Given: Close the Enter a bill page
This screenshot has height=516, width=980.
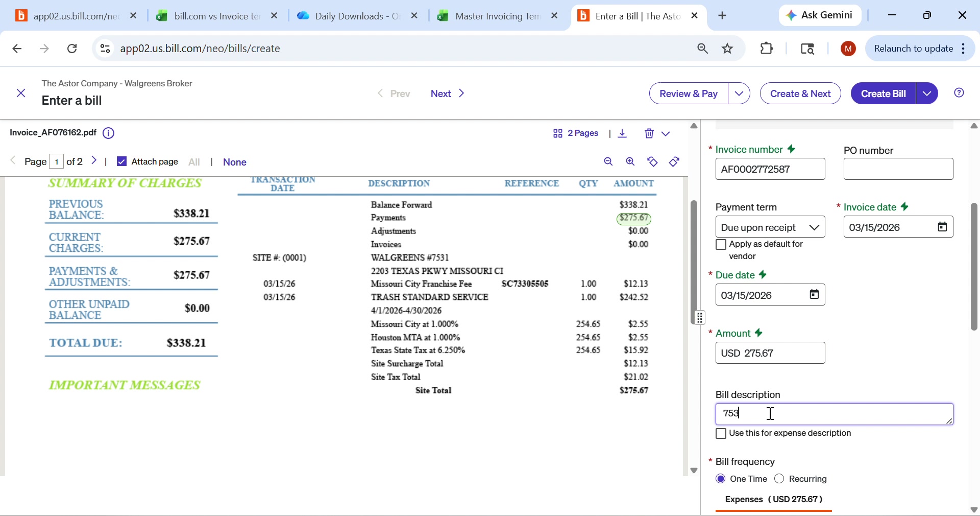Looking at the screenshot, I should coord(21,93).
